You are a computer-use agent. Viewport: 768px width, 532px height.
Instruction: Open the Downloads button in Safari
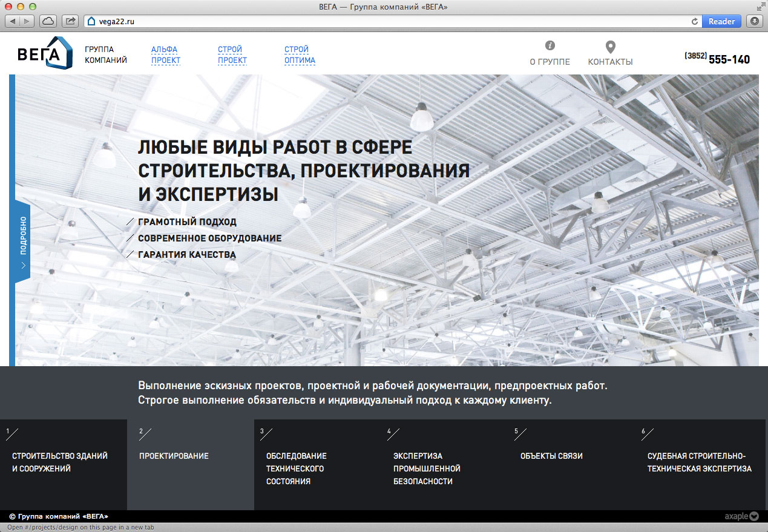[755, 21]
